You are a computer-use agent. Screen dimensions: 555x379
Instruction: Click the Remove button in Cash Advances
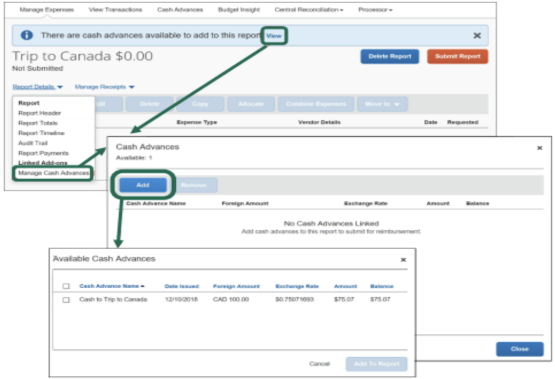(193, 185)
